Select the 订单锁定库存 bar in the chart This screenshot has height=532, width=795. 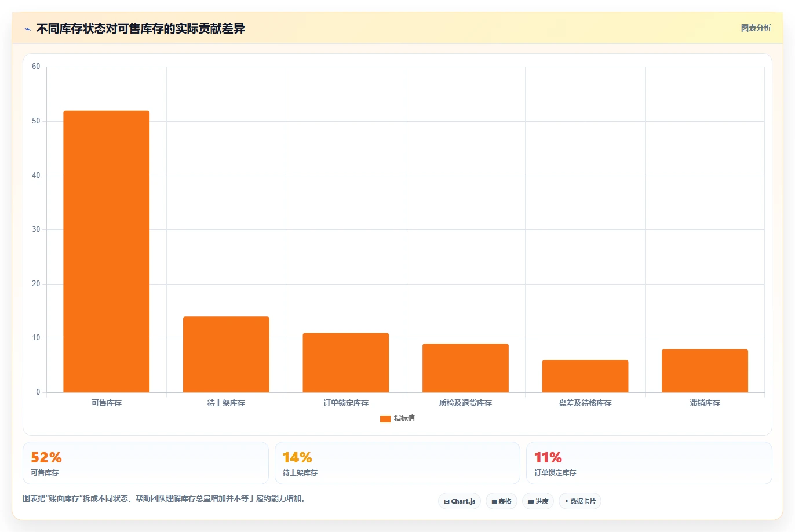tap(346, 363)
